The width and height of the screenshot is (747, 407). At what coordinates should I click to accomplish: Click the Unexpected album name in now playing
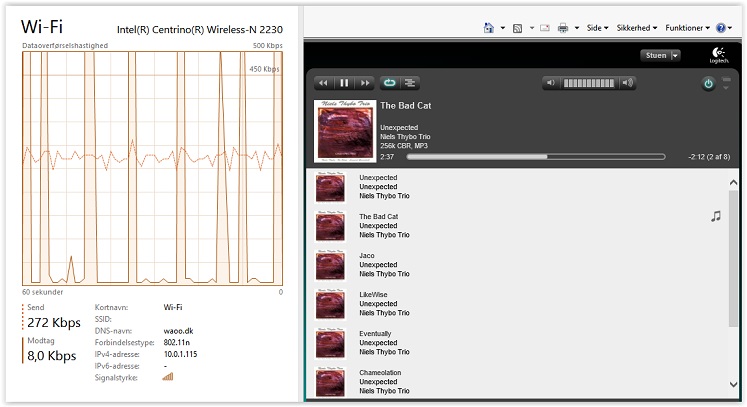[399, 128]
